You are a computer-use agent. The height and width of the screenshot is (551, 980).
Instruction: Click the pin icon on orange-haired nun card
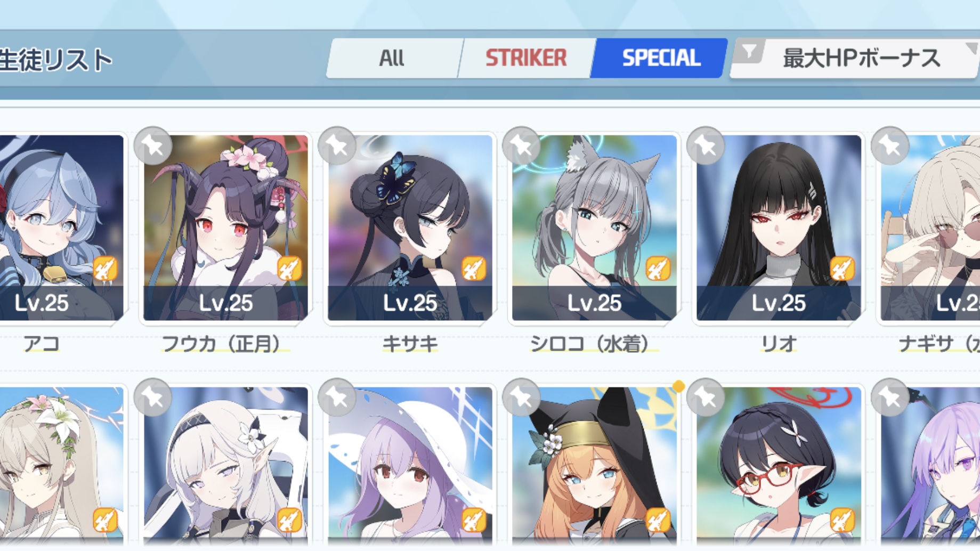tap(521, 397)
